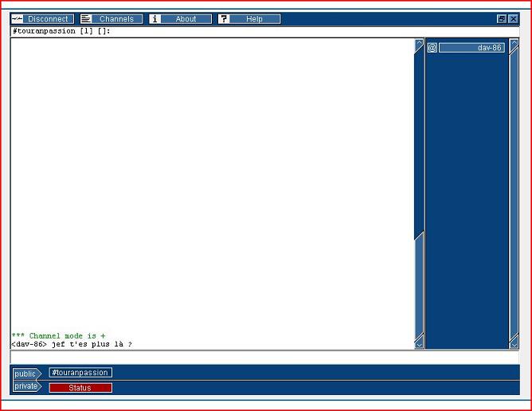The image size is (532, 411).
Task: Open the Channels list
Action: click(x=117, y=19)
